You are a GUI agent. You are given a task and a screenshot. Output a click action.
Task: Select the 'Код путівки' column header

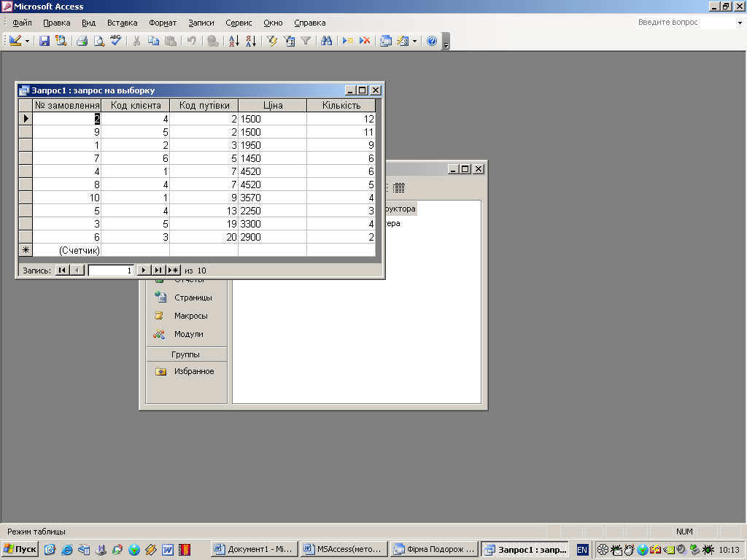click(204, 105)
